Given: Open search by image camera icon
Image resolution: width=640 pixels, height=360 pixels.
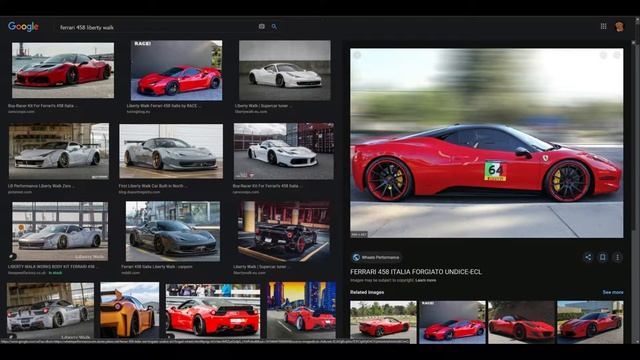Looking at the screenshot, I should click(x=262, y=27).
